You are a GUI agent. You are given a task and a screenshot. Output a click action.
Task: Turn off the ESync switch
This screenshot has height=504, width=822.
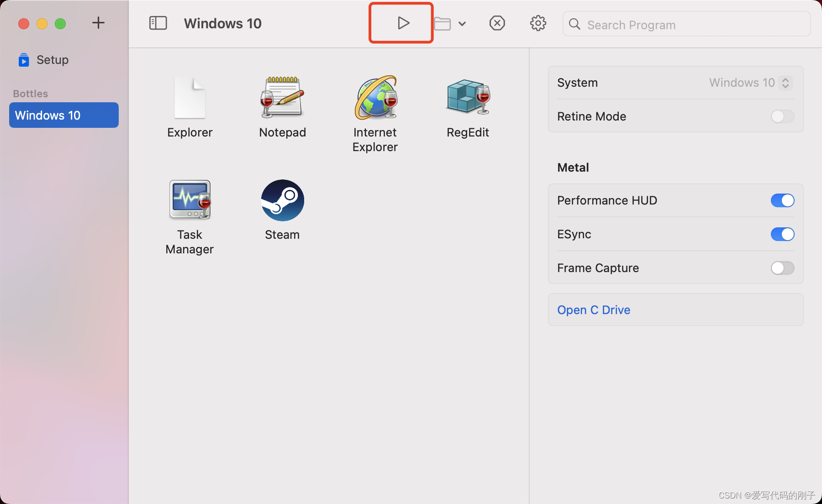(x=782, y=234)
